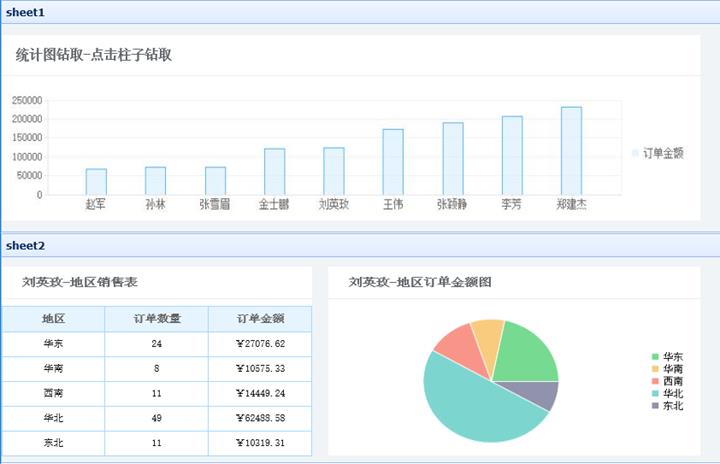Click the 订单金额 table column header
The width and height of the screenshot is (720, 464).
(x=260, y=319)
